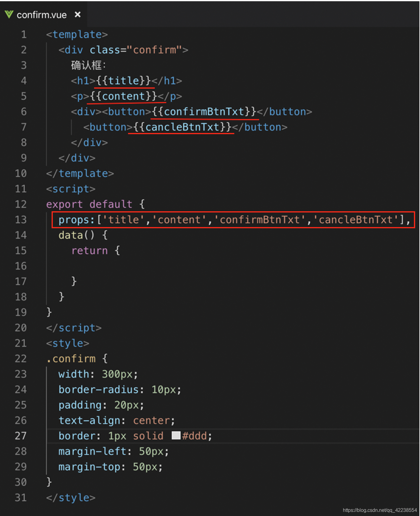
Task: Click 'cancleBtnTxt' string in props array
Action: click(x=356, y=219)
